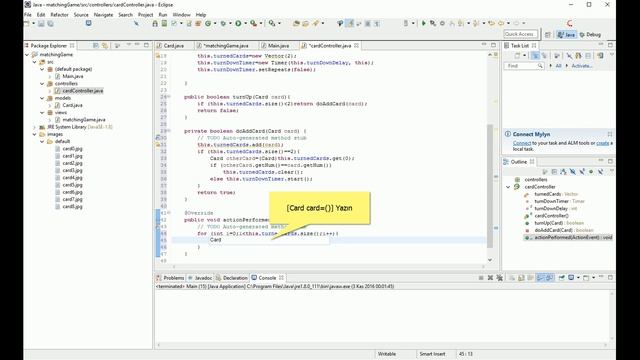This screenshot has height=360, width=640.
Task: Open the Navigate menu
Action: 103,15
